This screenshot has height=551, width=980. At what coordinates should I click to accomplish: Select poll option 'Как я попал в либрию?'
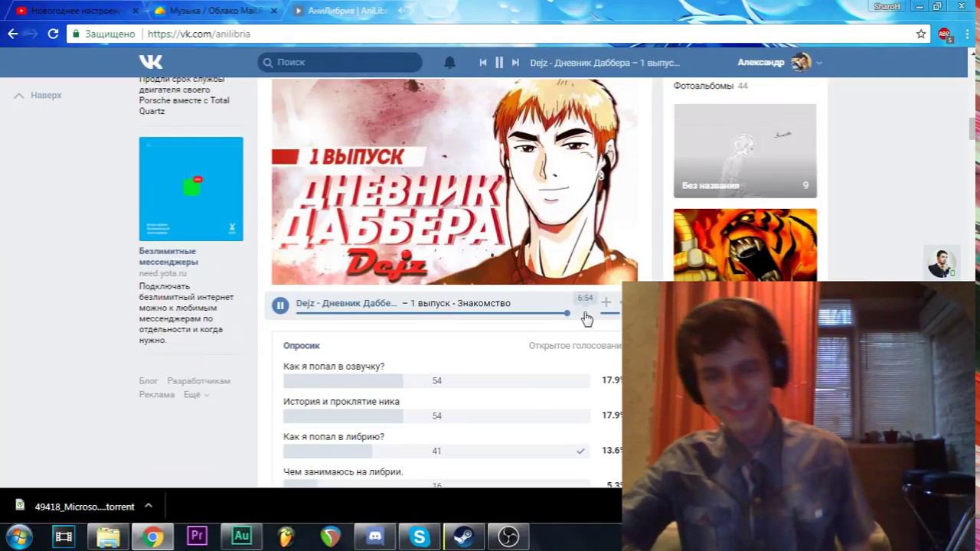436,451
